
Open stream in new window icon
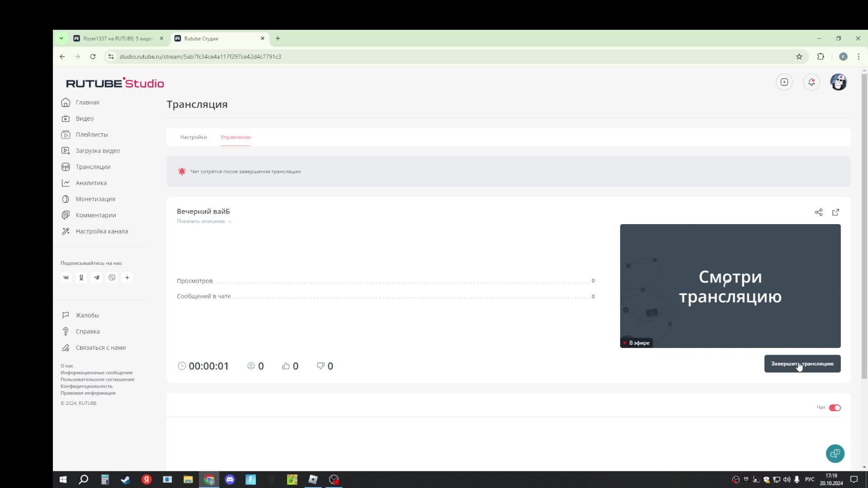[835, 212]
